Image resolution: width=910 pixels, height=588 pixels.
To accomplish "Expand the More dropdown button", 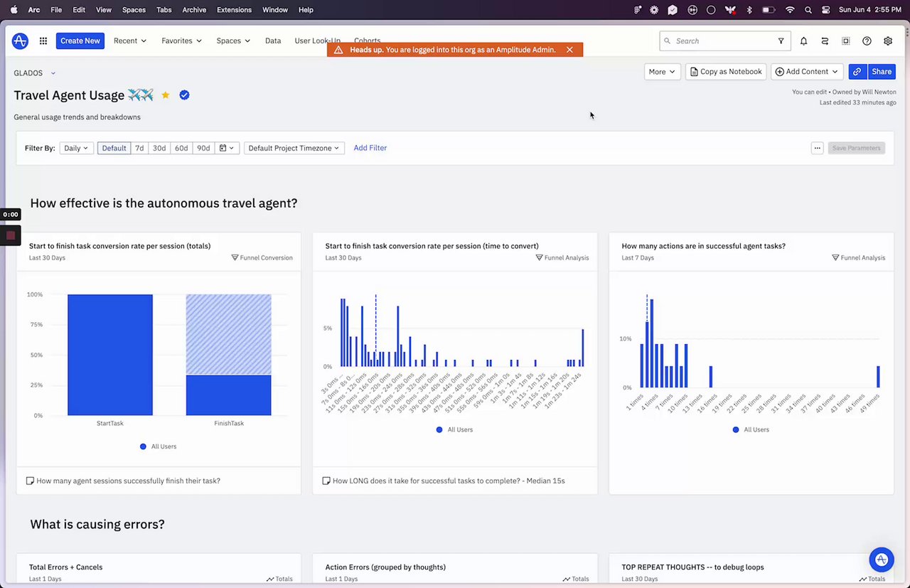I will (x=662, y=72).
